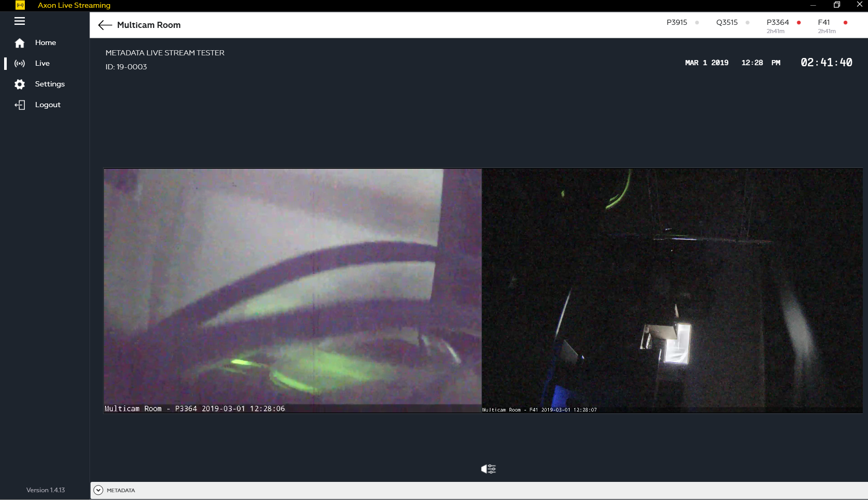
Task: Go back using the left arrow
Action: (105, 25)
